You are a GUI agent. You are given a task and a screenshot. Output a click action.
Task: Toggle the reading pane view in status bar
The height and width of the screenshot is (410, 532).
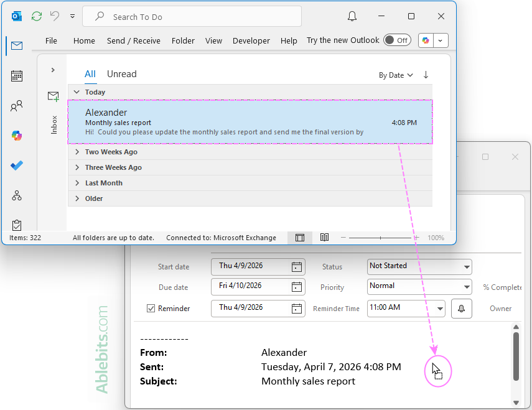(x=299, y=237)
